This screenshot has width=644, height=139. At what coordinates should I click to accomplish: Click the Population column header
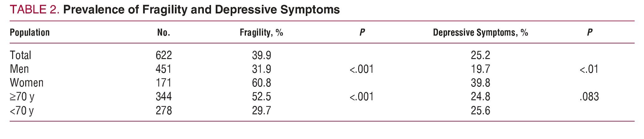click(x=30, y=32)
